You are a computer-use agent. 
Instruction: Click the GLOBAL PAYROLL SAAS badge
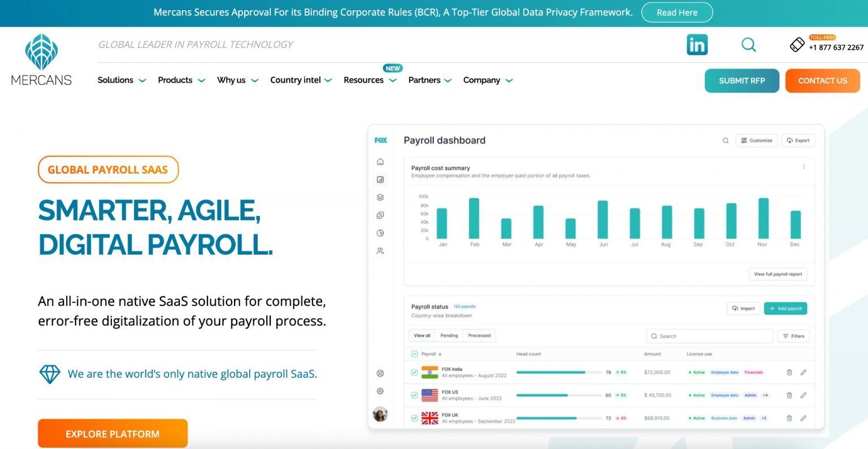click(x=108, y=170)
